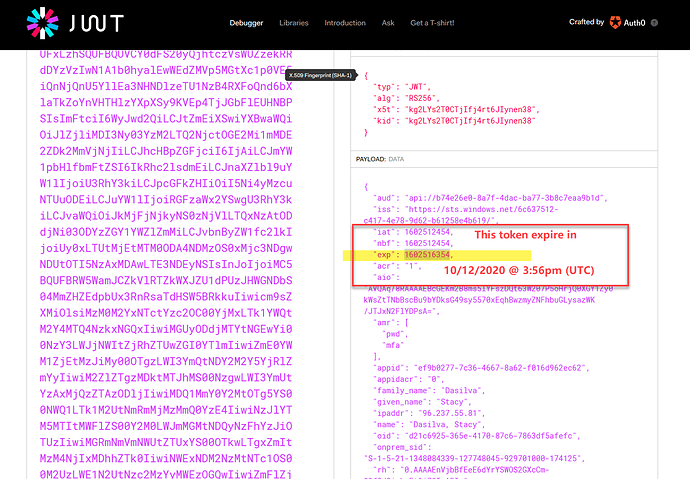
Task: Click the "rh" claim line
Action: [461, 470]
